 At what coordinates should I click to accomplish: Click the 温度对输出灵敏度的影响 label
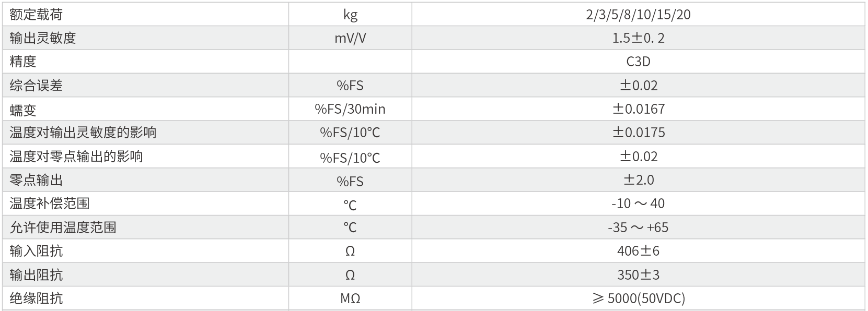coord(83,133)
